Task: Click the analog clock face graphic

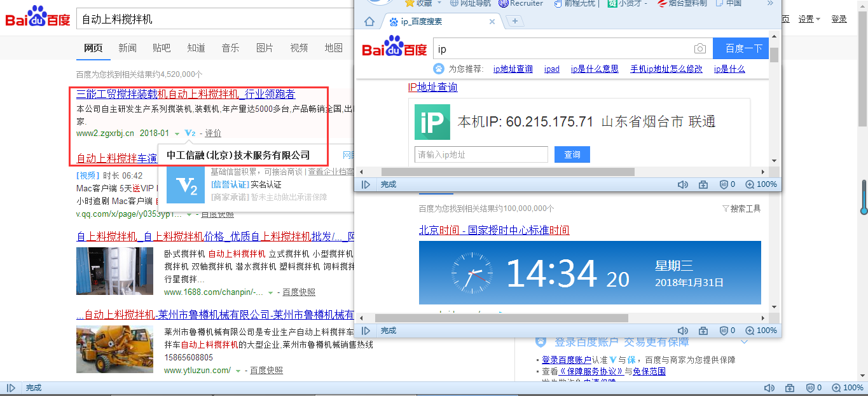Action: [x=472, y=273]
